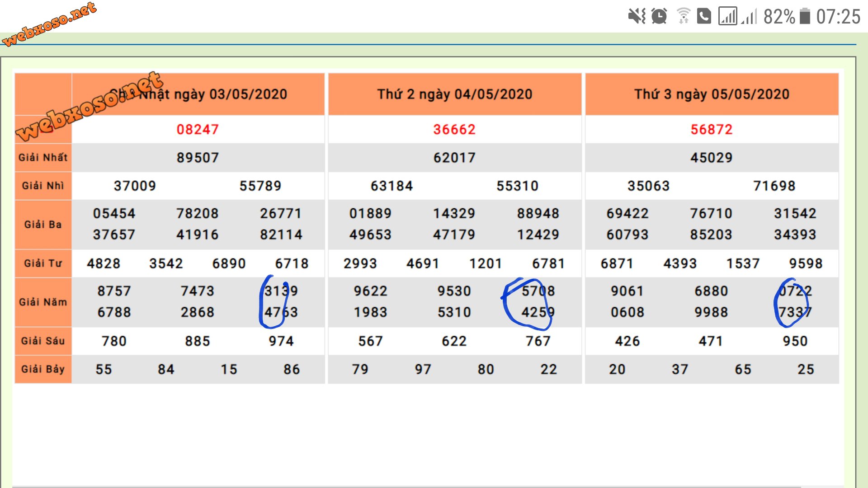This screenshot has height=488, width=868.
Task: Select fourth prize number 2993
Action: pyautogui.click(x=360, y=263)
